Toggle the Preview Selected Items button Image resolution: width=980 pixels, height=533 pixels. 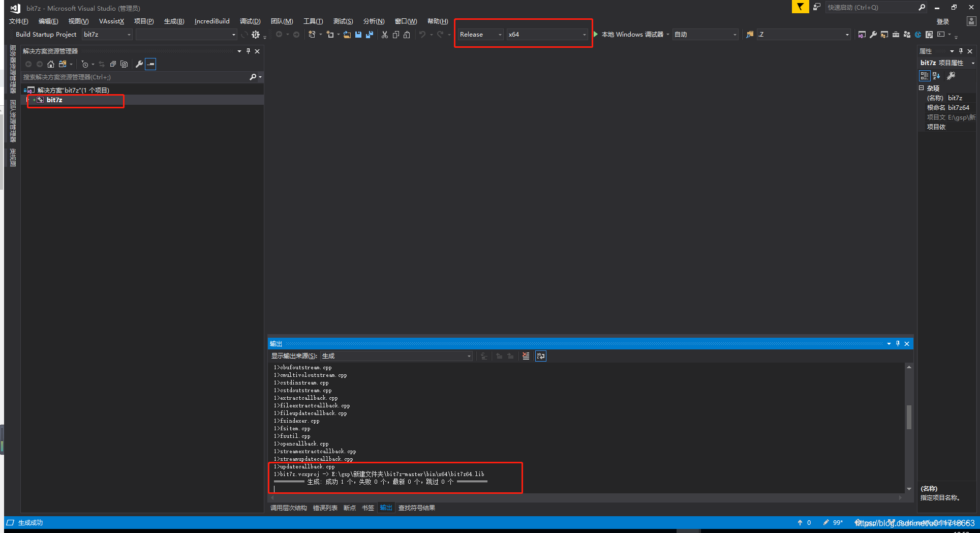click(x=150, y=64)
